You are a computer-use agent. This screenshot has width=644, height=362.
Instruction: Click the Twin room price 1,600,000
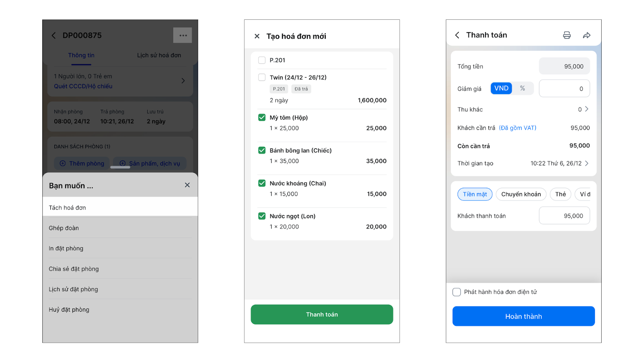click(372, 100)
